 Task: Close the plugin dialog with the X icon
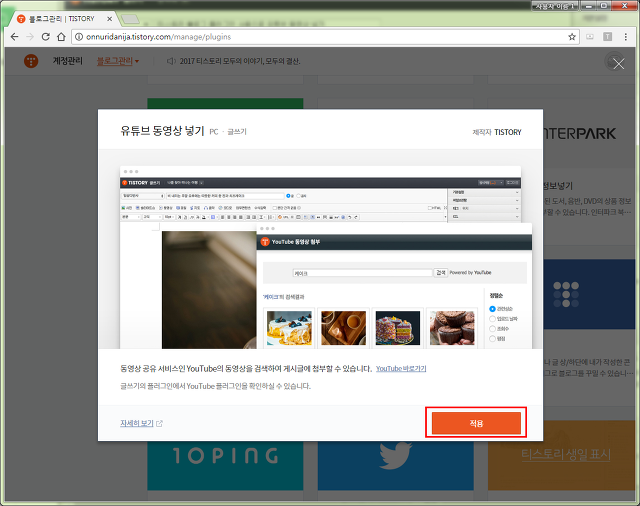click(x=618, y=64)
